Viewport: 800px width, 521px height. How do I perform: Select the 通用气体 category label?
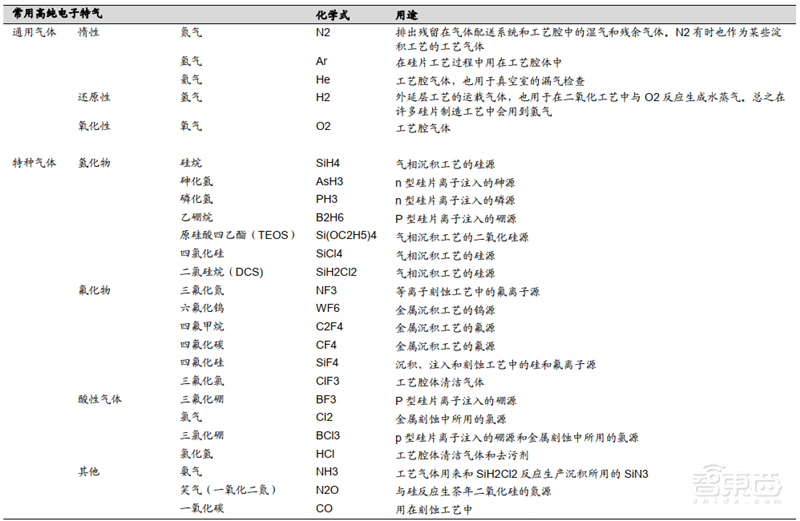(x=34, y=32)
